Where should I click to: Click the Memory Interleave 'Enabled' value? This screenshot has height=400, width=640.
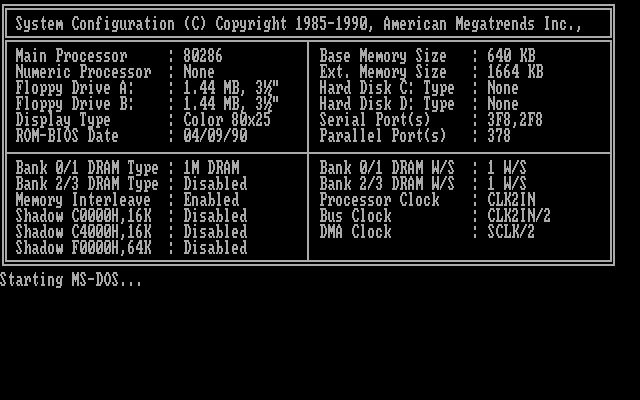211,200
